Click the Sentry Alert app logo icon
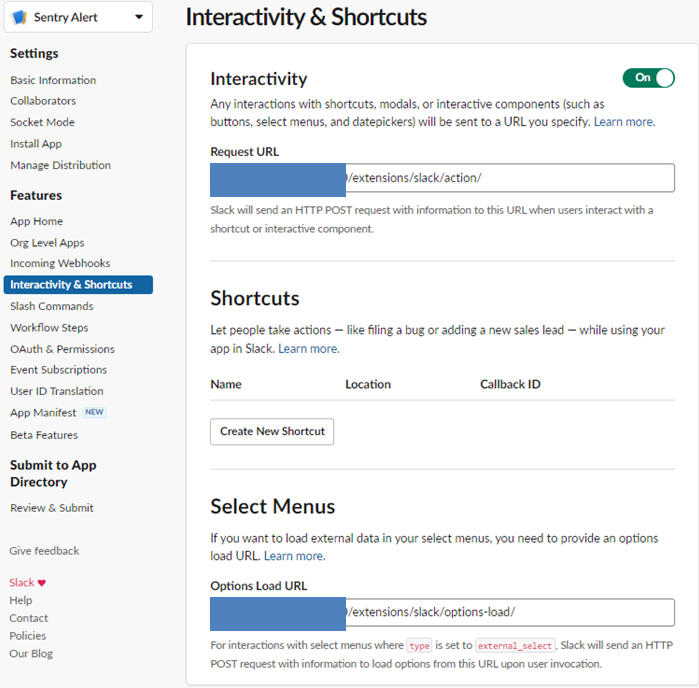The height and width of the screenshot is (688, 699). pos(20,17)
